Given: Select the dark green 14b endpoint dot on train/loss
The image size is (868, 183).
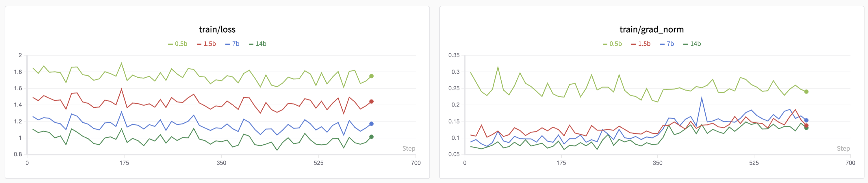Looking at the screenshot, I should pos(371,137).
